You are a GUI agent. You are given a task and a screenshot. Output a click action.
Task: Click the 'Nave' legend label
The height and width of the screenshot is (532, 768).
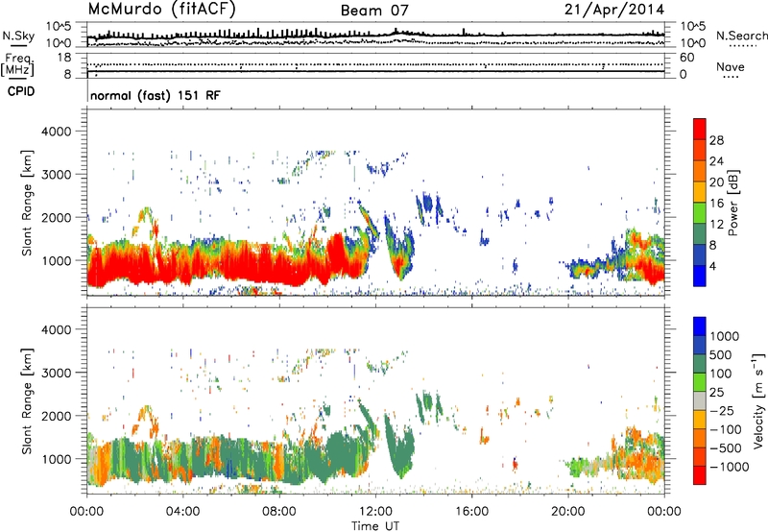point(731,67)
